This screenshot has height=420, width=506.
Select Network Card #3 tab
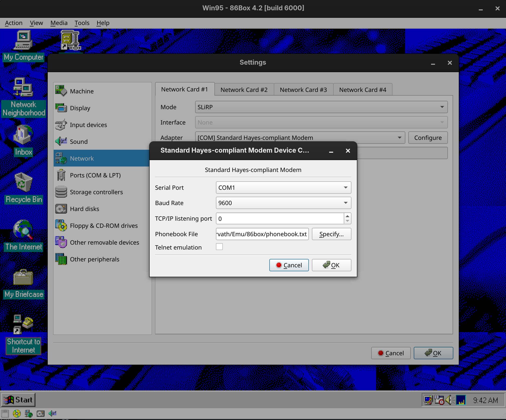(303, 89)
